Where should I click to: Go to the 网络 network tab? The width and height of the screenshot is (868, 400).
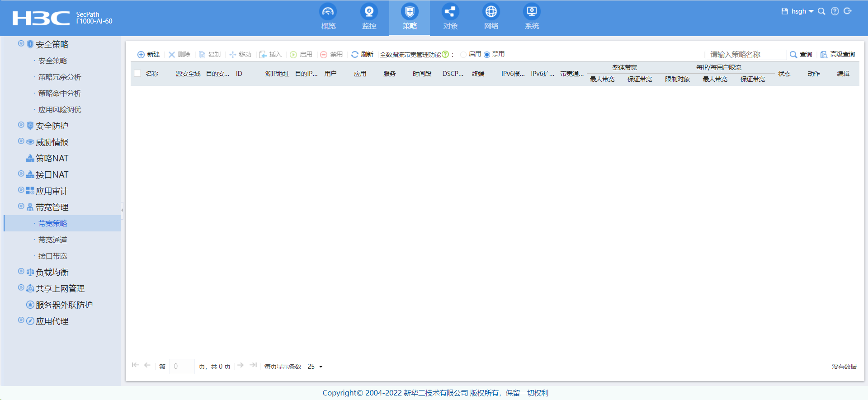(491, 18)
